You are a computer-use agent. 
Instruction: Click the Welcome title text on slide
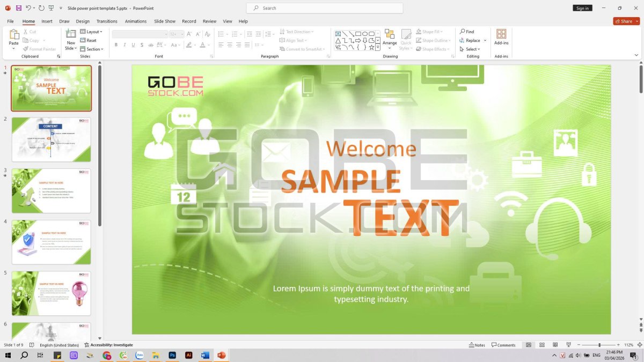coord(371,149)
